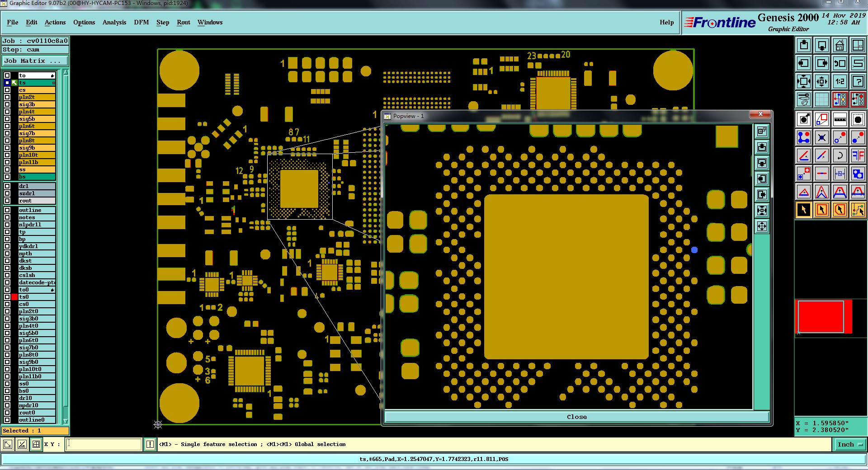The width and height of the screenshot is (868, 470).
Task: Toggle display checkbox for layer drl
Action: point(7,186)
